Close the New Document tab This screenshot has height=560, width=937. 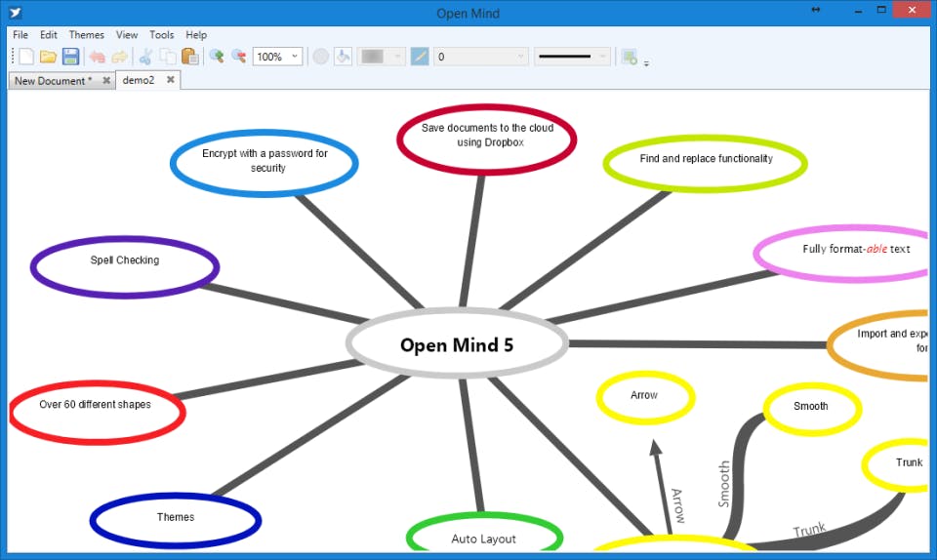click(x=106, y=80)
